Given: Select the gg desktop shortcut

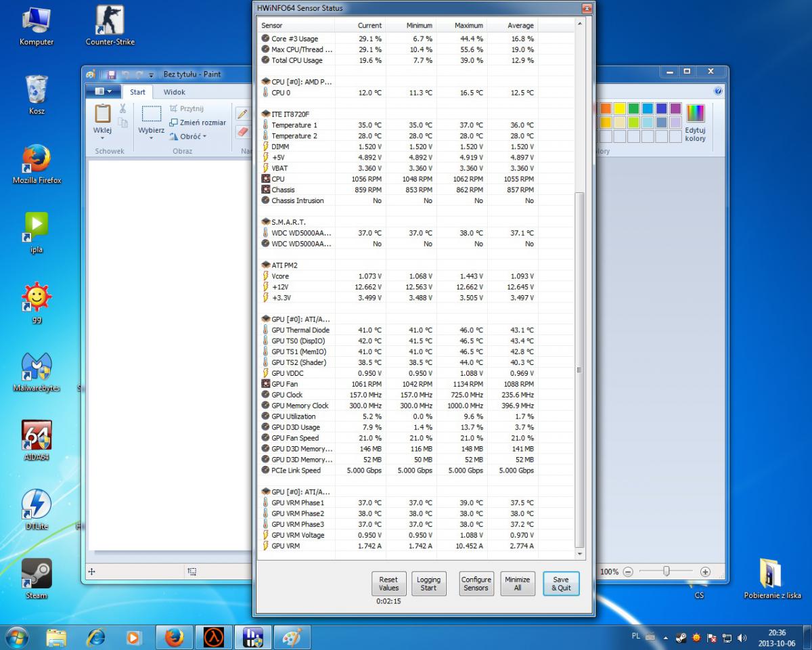Looking at the screenshot, I should coord(37,303).
